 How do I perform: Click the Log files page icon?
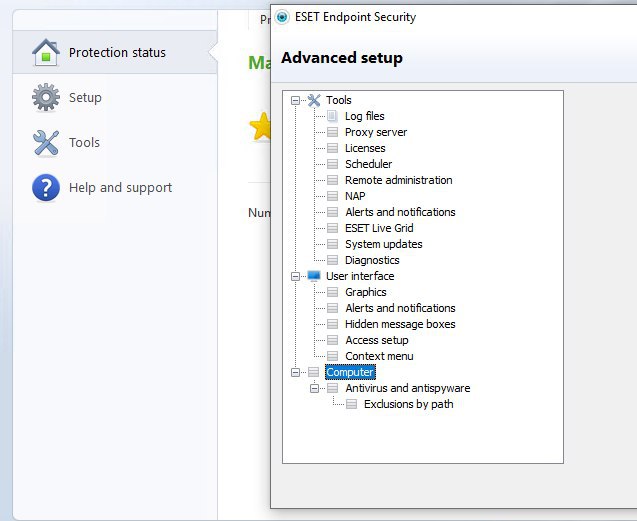pyautogui.click(x=332, y=116)
